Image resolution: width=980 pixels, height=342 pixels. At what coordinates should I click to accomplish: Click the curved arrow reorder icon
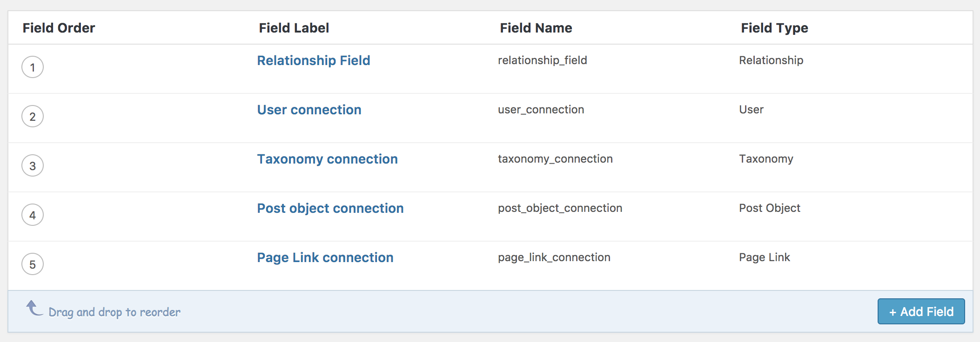tap(34, 308)
